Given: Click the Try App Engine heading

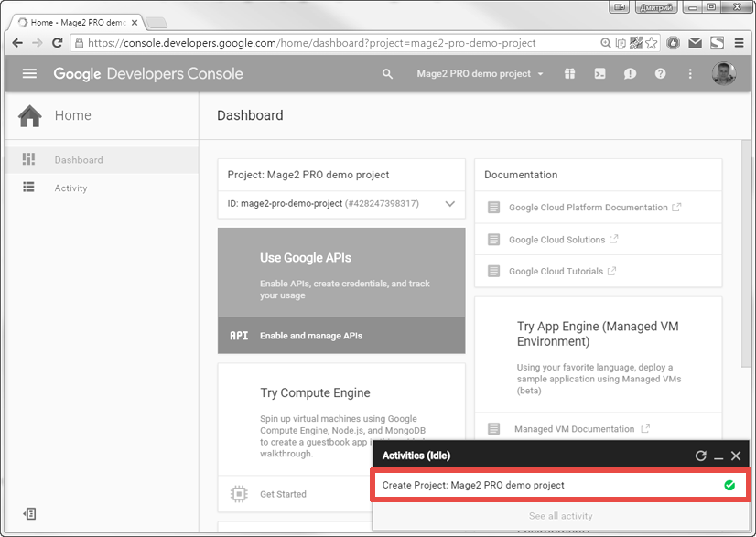Looking at the screenshot, I should click(598, 334).
